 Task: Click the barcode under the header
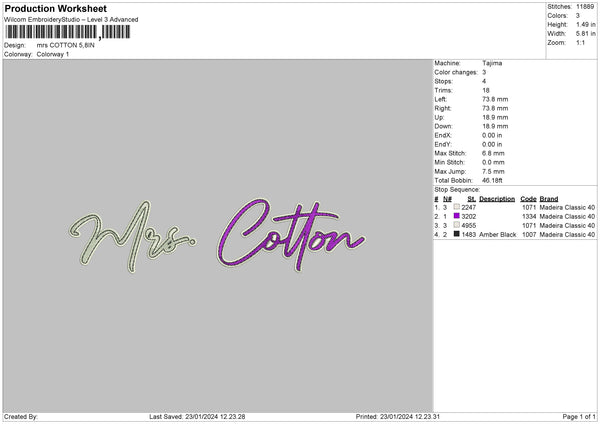coord(68,32)
